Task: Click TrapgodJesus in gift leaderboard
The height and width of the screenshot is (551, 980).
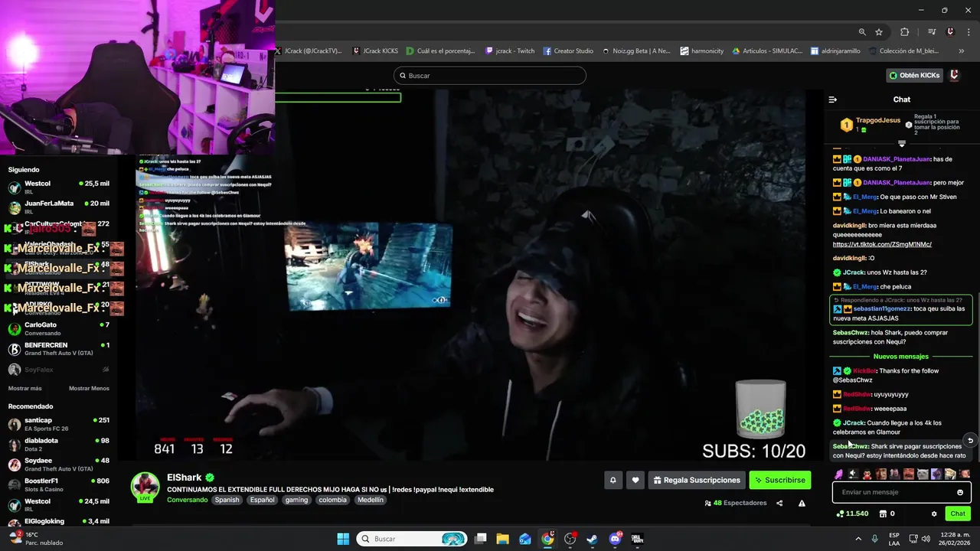Action: (878, 121)
